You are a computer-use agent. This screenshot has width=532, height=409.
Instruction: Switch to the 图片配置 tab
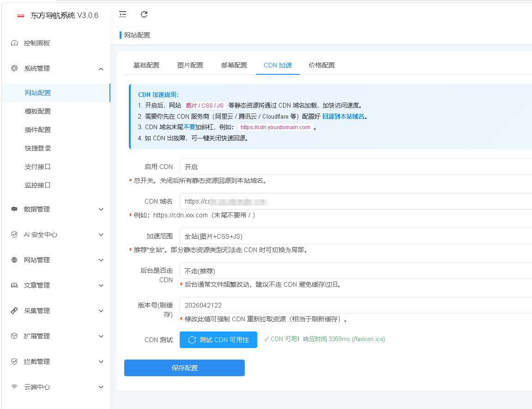pos(190,65)
